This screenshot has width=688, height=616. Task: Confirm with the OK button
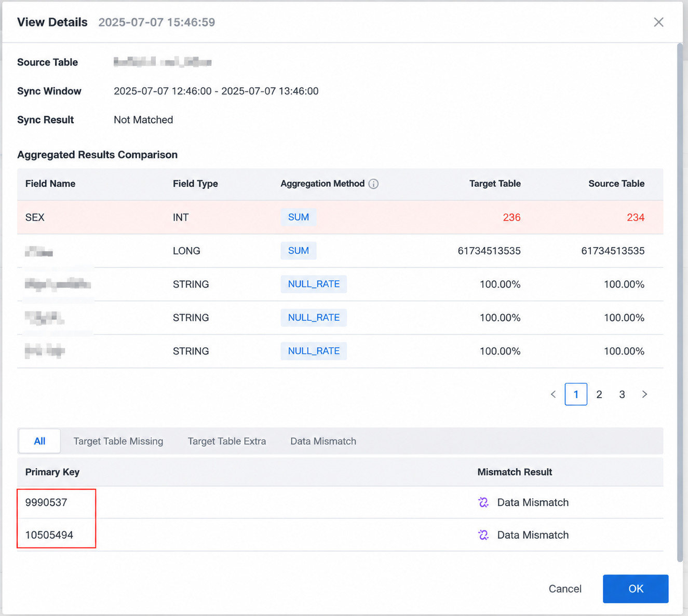point(636,589)
